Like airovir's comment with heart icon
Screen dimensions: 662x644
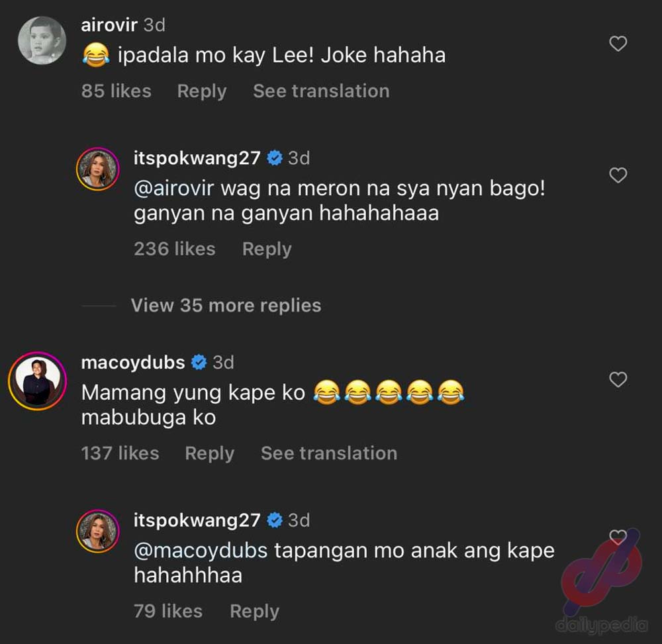(x=618, y=44)
